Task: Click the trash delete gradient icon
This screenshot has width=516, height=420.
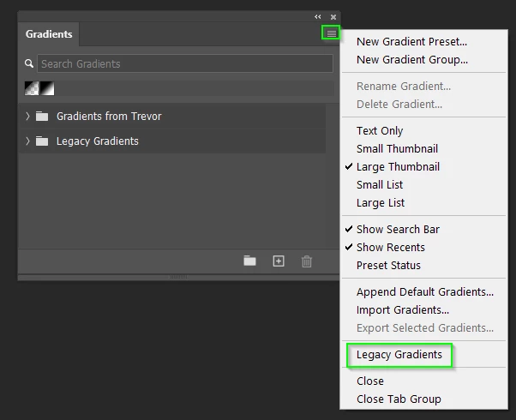Action: (307, 261)
